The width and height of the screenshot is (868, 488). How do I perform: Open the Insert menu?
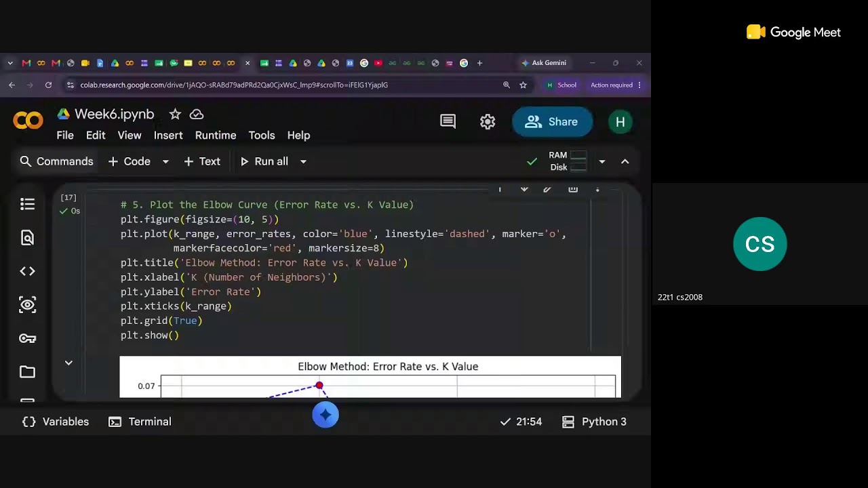coord(168,135)
